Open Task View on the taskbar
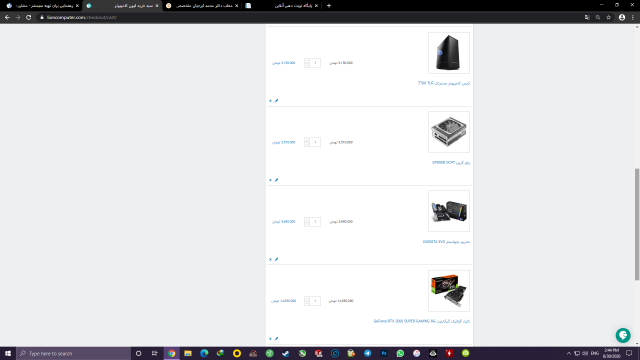 [x=154, y=353]
